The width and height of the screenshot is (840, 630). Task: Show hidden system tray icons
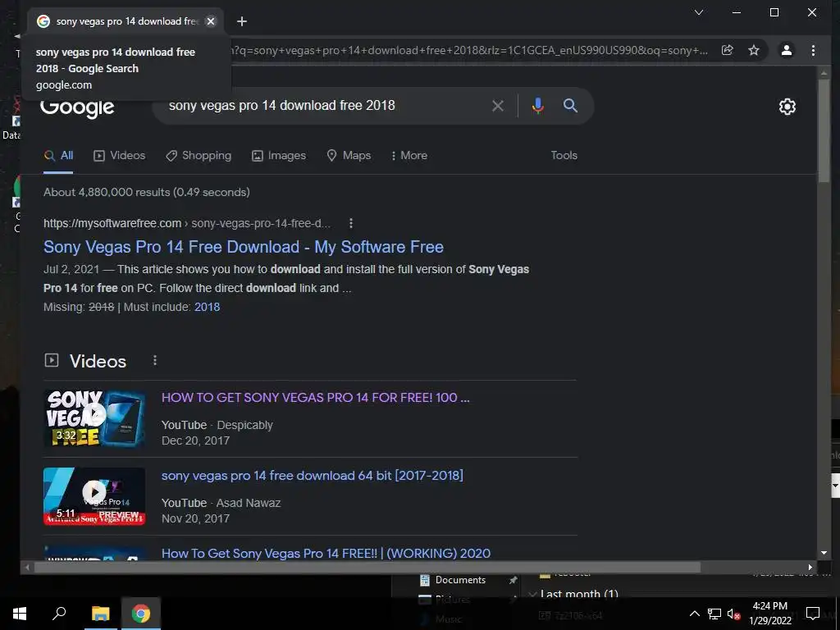[x=694, y=614]
